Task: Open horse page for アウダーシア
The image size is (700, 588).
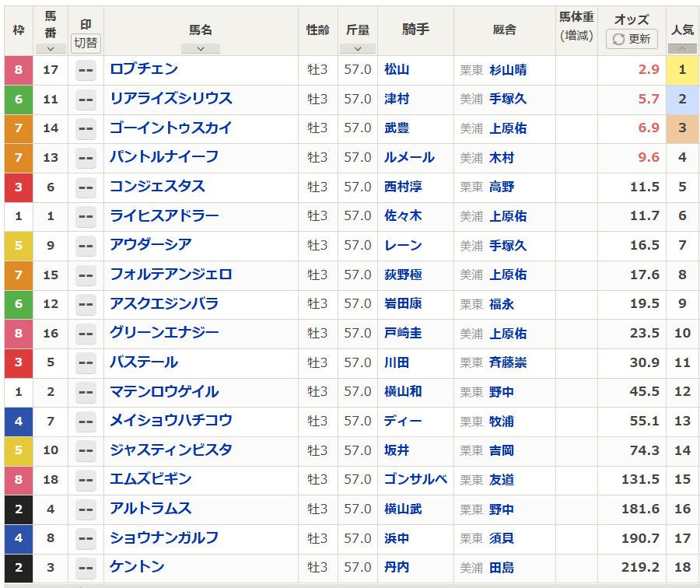Action: click(151, 245)
